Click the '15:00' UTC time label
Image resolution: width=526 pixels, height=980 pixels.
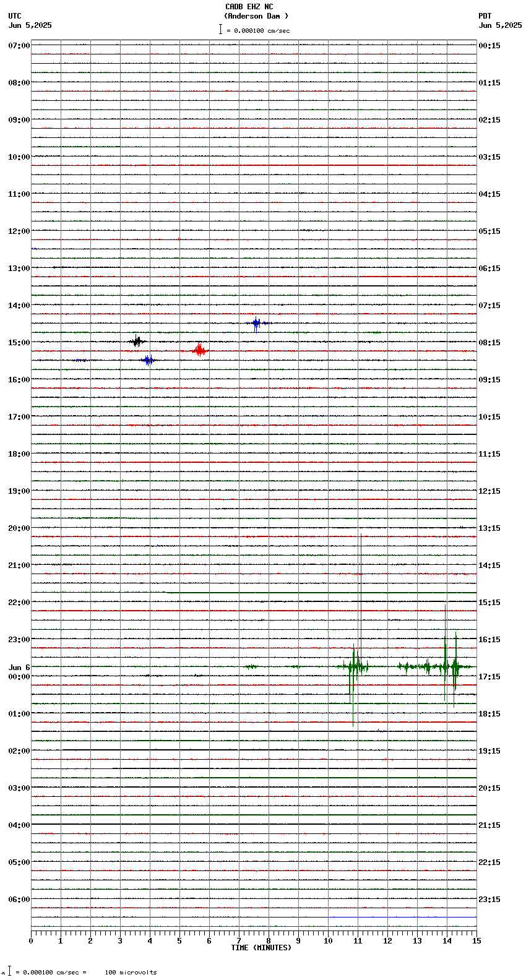coord(19,343)
